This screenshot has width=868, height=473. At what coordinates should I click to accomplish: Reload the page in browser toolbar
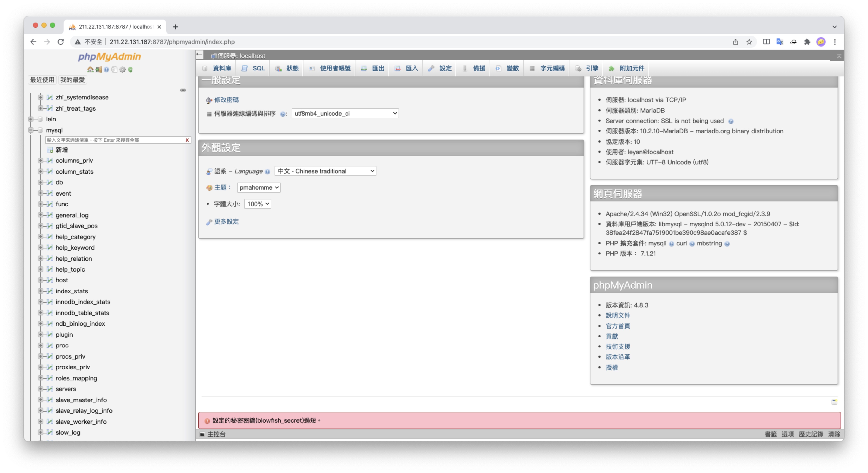coord(61,42)
